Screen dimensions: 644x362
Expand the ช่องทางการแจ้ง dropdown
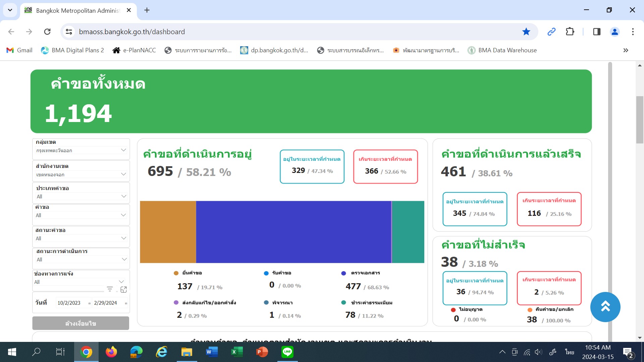121,282
